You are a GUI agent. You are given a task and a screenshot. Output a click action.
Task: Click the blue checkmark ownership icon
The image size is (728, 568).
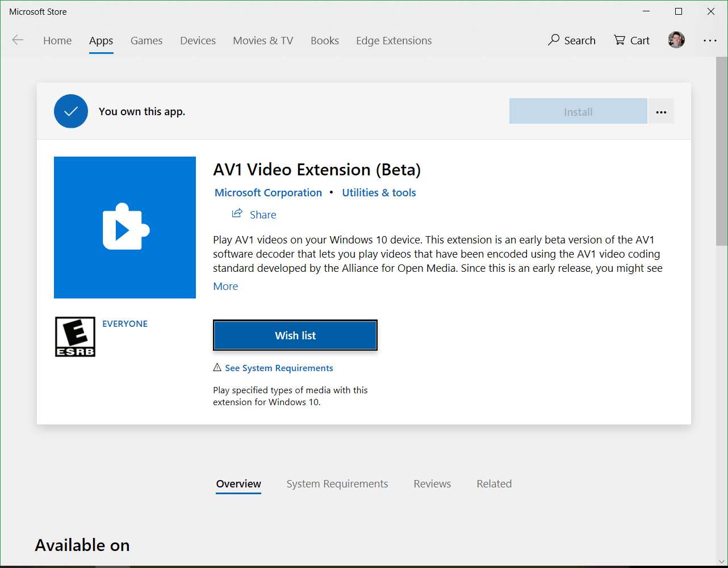pos(71,111)
